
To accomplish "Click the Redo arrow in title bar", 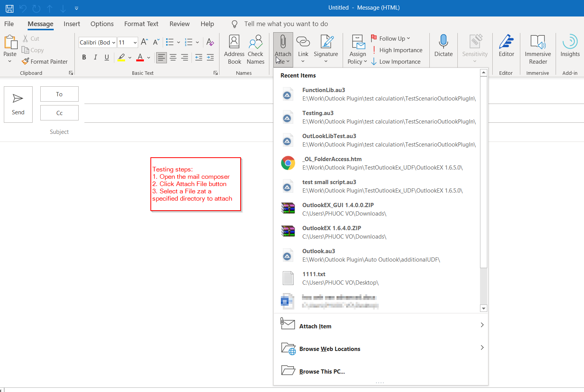I will tap(36, 8).
